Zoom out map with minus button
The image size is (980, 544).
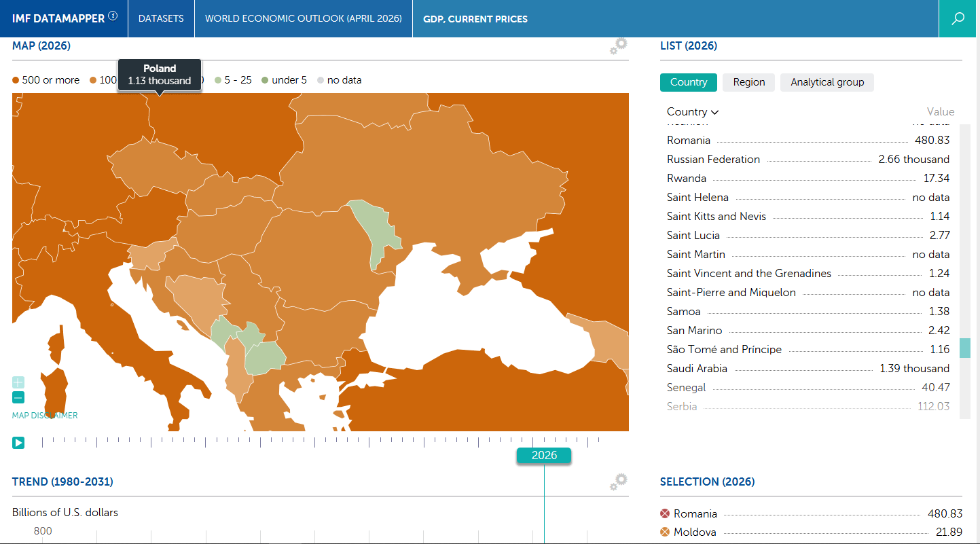pos(18,398)
